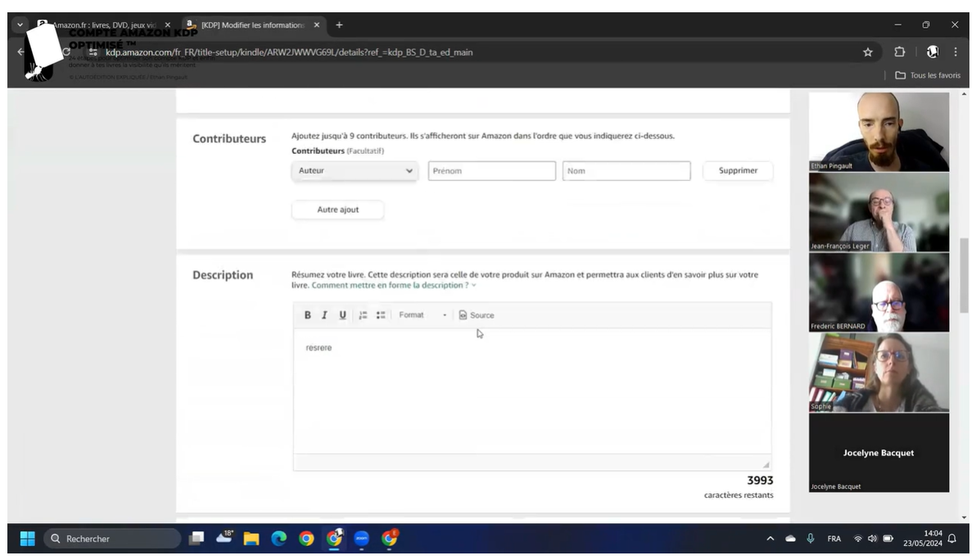
Task: Expand the Auteur contributor role dropdown
Action: (x=355, y=171)
